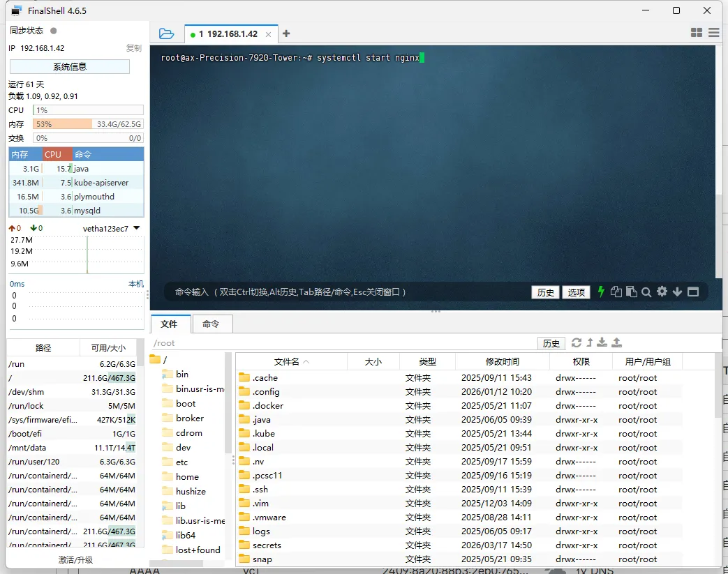
Task: Click terminal History (历史) button
Action: tap(545, 292)
